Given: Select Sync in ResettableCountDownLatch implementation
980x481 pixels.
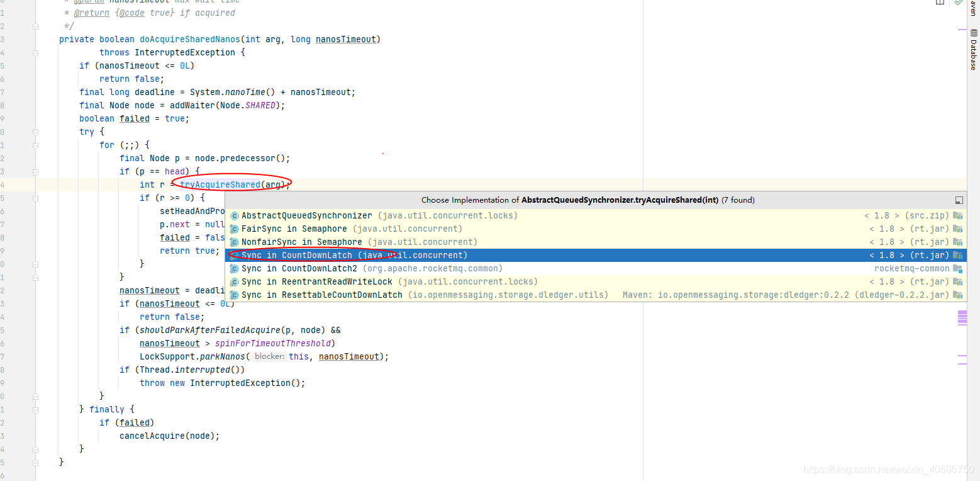Looking at the screenshot, I should tap(596, 295).
